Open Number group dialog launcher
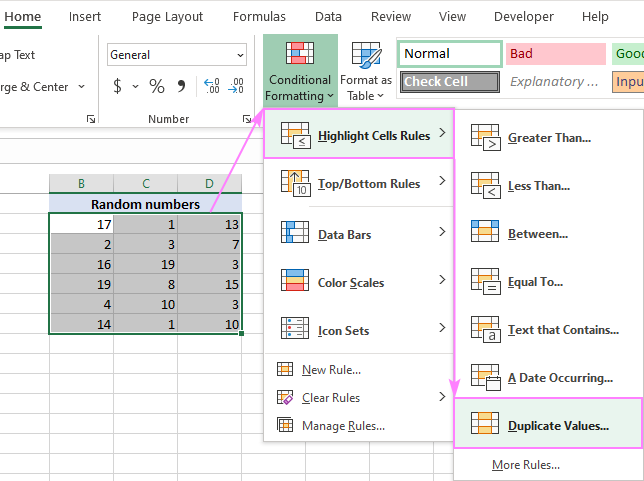Viewport: 644px width, 481px height. click(246, 119)
